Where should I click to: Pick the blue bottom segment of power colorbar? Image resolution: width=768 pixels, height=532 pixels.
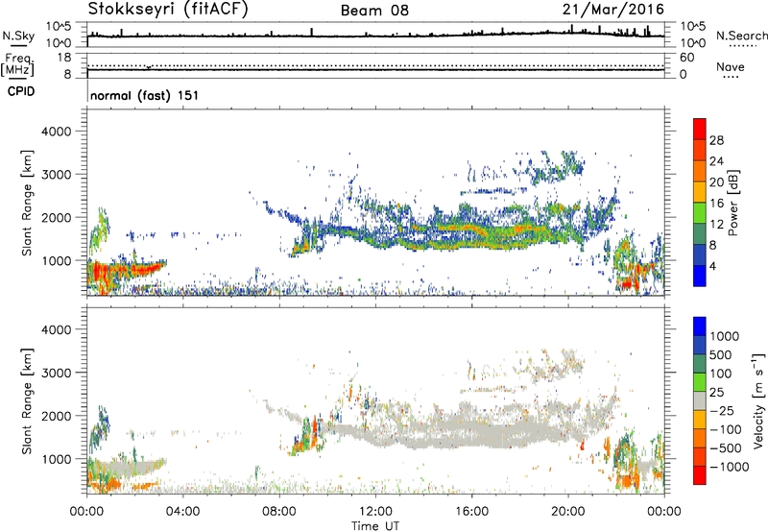[700, 276]
